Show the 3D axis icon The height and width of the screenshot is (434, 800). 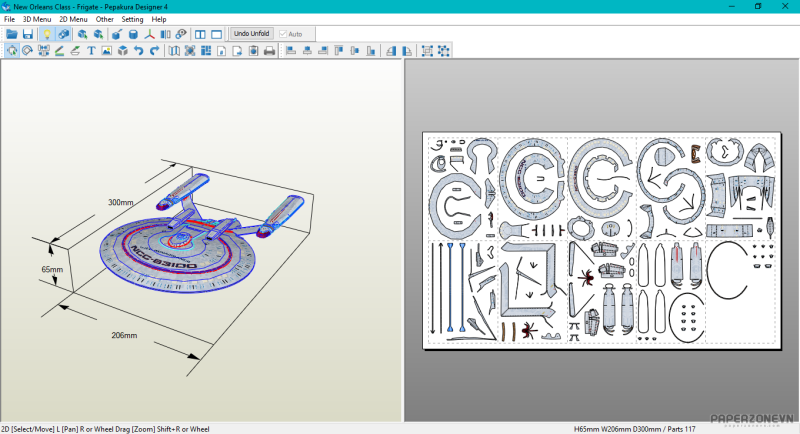(x=150, y=34)
